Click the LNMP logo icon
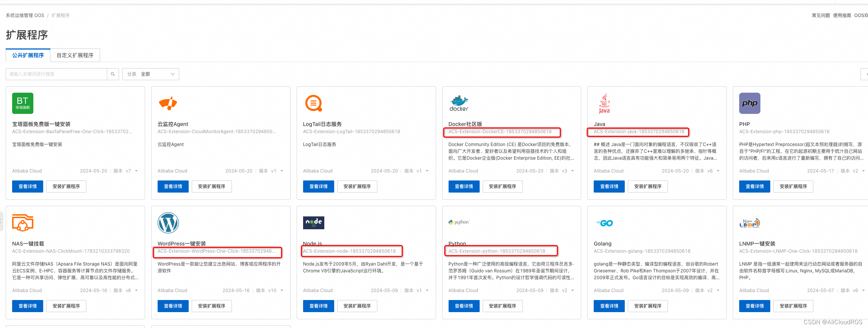Image resolution: width=868 pixels, height=328 pixels. 750,223
